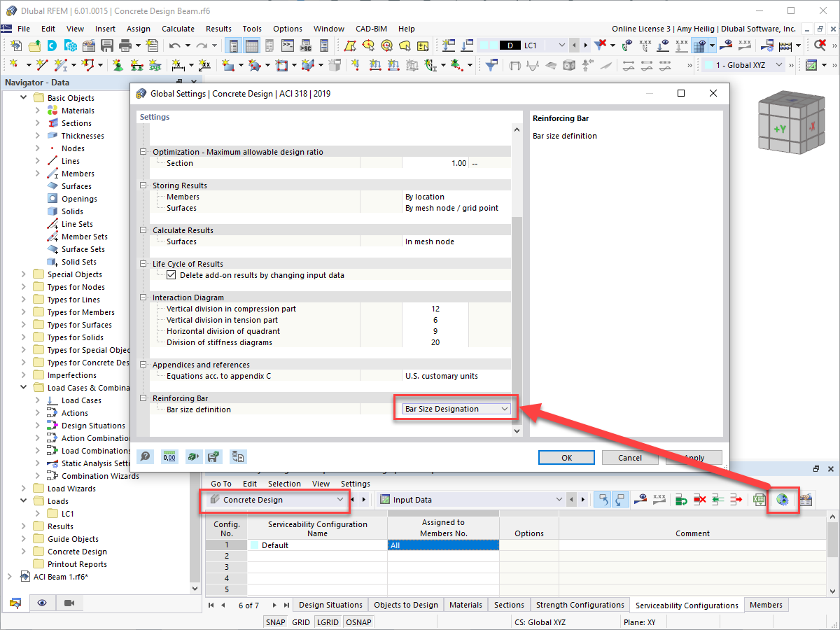Screen dimensions: 840x630
Task: Uncheck Delete add-on results by changing input data
Action: coord(171,274)
